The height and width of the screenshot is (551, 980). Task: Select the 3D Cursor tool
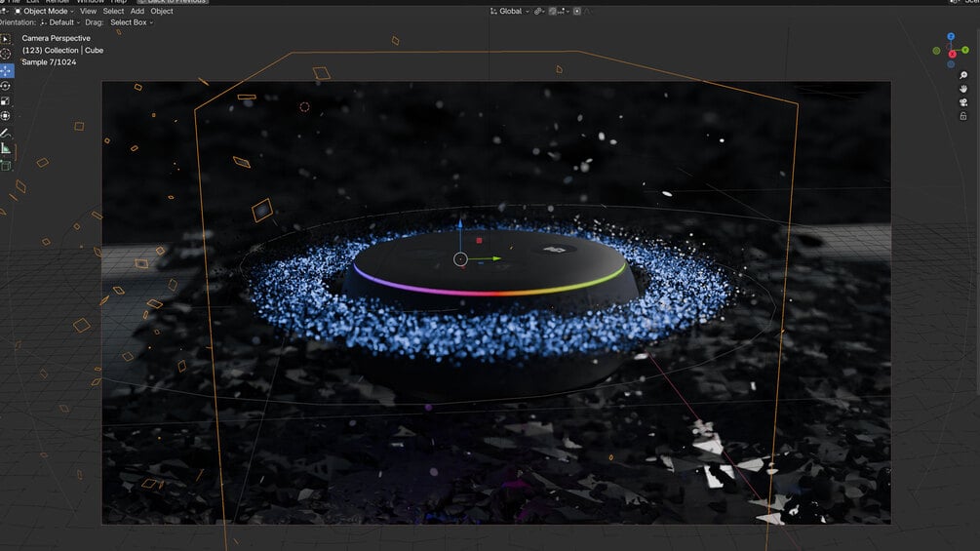(6, 55)
